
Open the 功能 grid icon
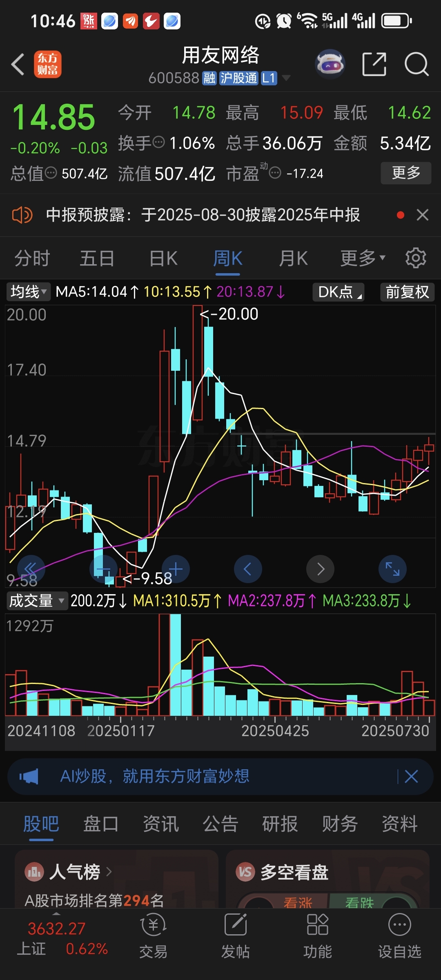pyautogui.click(x=318, y=925)
